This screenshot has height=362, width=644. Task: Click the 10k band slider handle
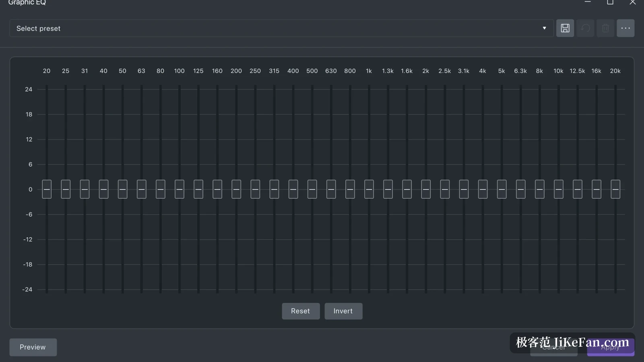point(559,189)
